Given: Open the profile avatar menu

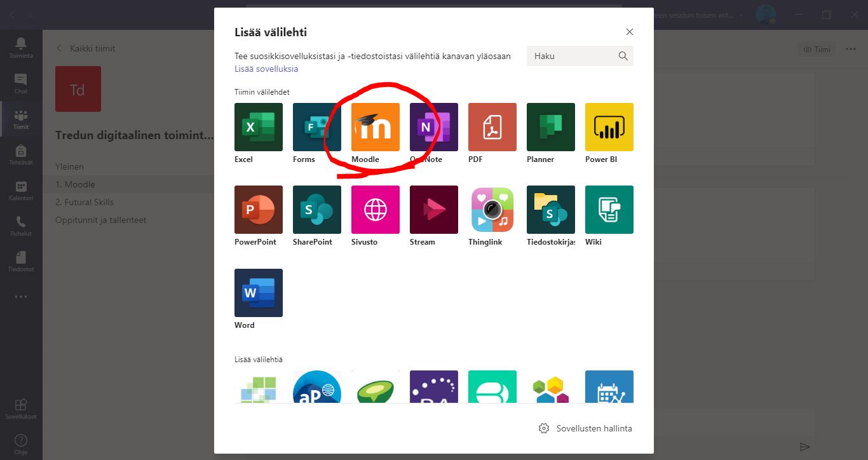Looking at the screenshot, I should 766,15.
